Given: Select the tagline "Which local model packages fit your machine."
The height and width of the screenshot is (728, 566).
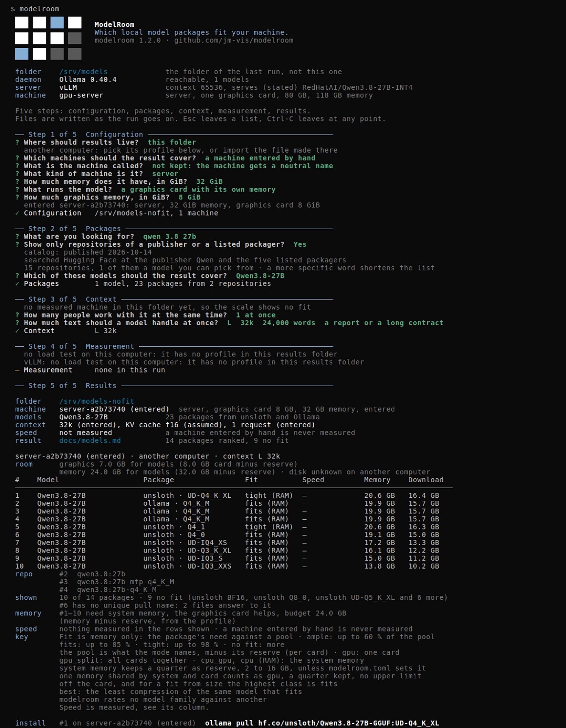Looking at the screenshot, I should 191,33.
